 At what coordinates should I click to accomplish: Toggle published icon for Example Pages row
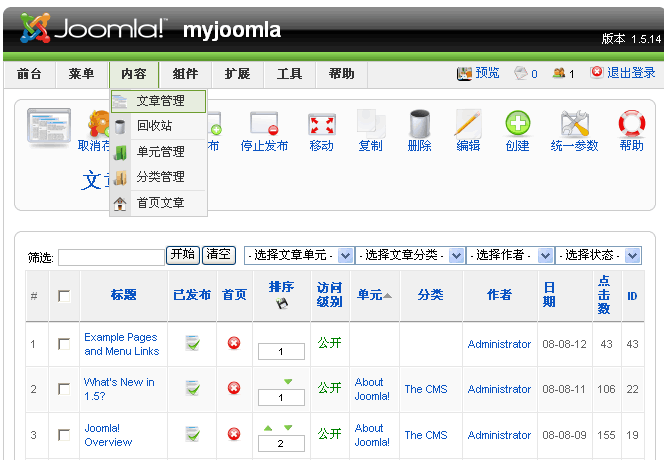point(193,343)
